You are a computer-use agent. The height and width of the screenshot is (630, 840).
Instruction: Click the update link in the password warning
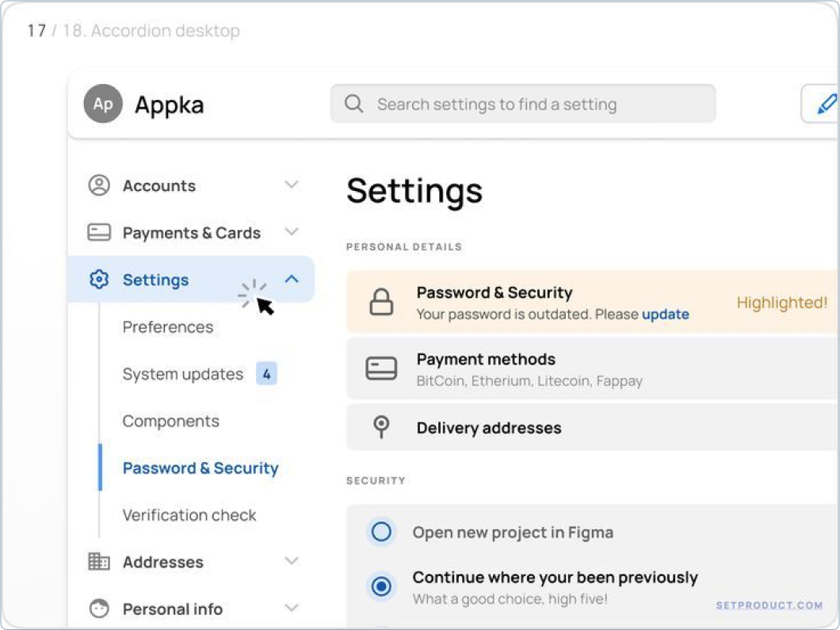click(665, 315)
